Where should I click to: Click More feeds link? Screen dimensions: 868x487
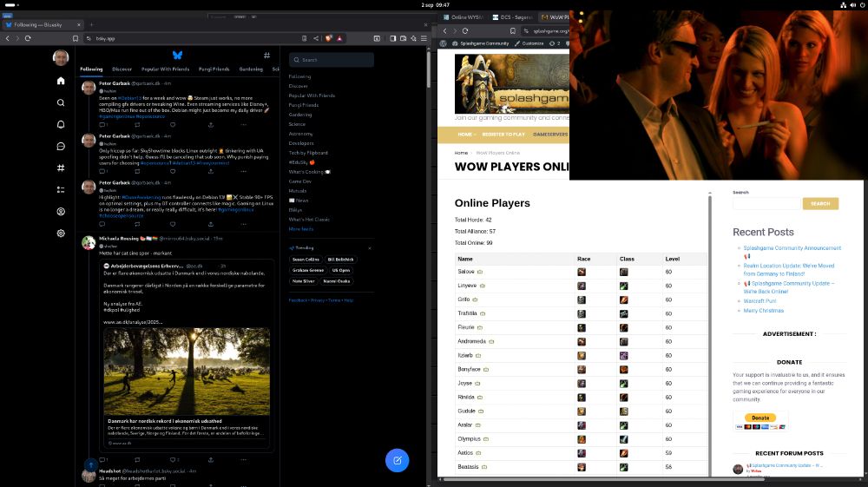(x=300, y=228)
